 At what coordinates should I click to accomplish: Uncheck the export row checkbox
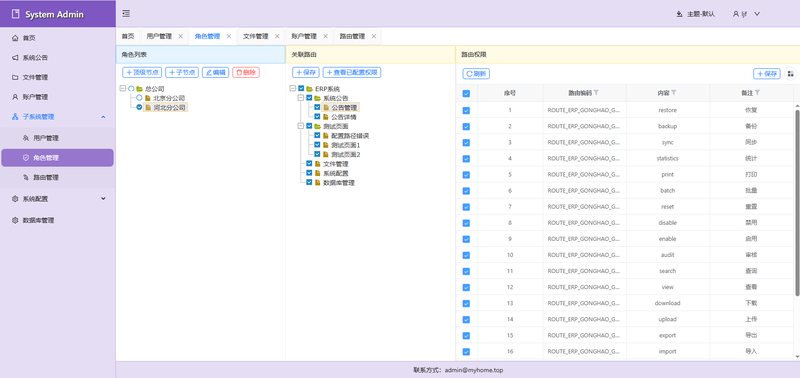click(466, 336)
